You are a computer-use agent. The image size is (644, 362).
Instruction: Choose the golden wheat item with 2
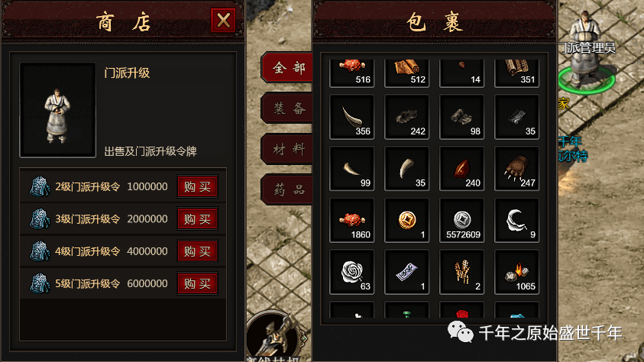point(462,272)
